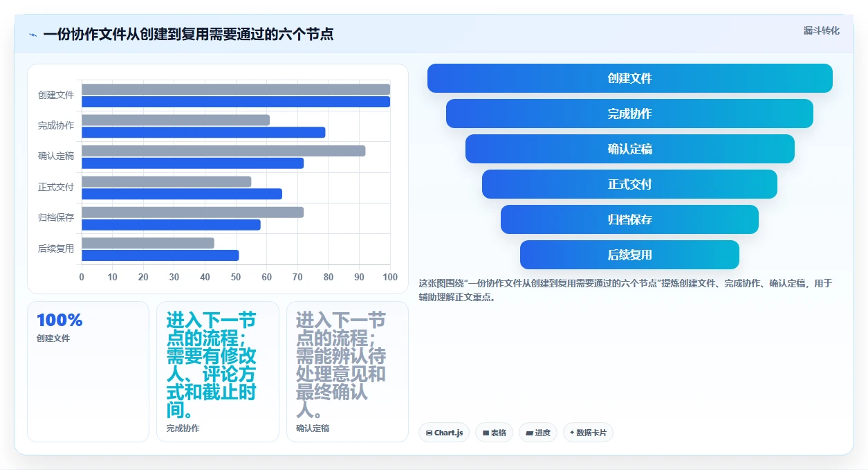868x470 pixels.
Task: Click the 确认定稿 caption of data card
Action: [x=313, y=428]
